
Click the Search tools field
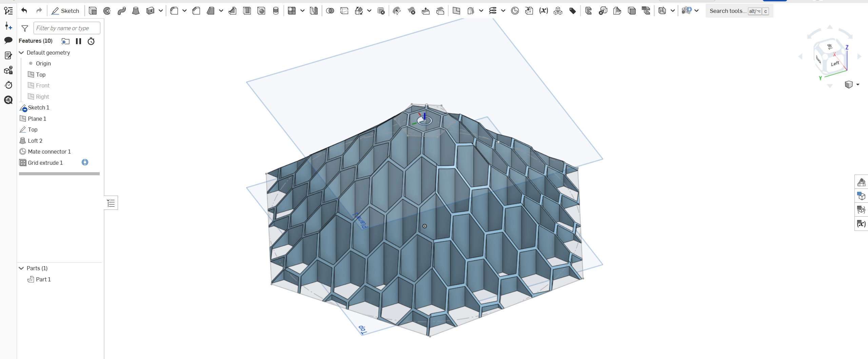728,11
